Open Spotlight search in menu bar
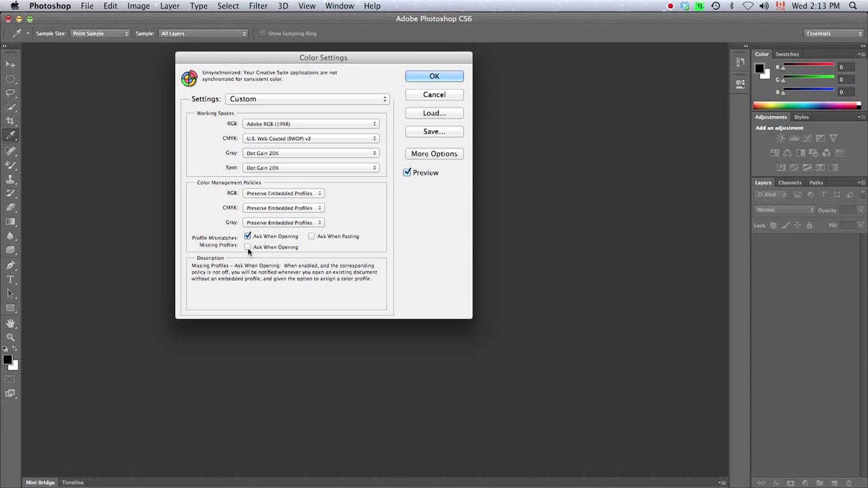868x488 pixels. click(x=853, y=6)
